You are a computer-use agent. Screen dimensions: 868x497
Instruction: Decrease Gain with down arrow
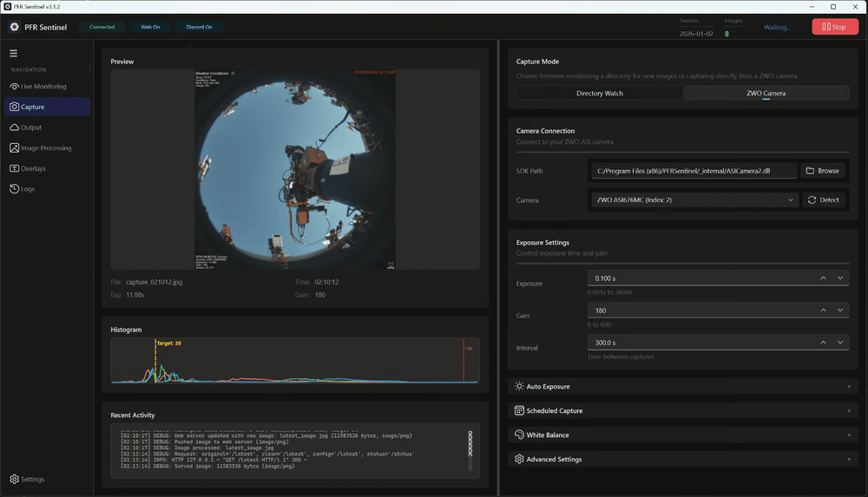840,310
